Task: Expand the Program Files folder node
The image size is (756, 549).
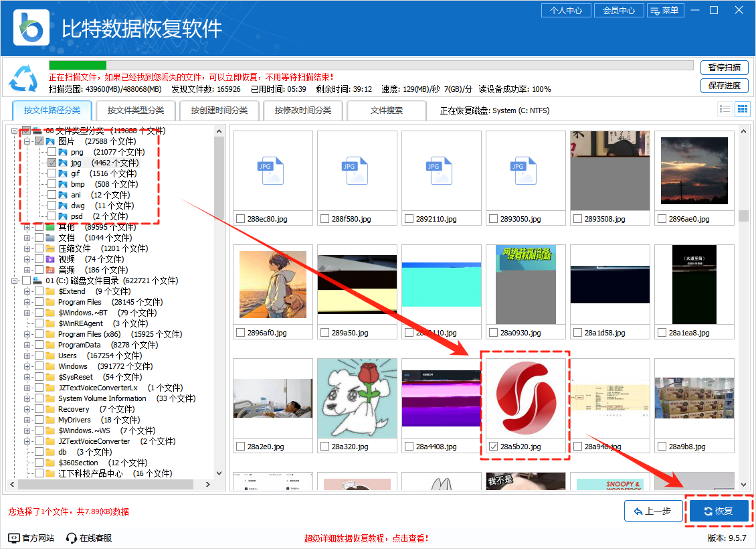Action: (27, 302)
